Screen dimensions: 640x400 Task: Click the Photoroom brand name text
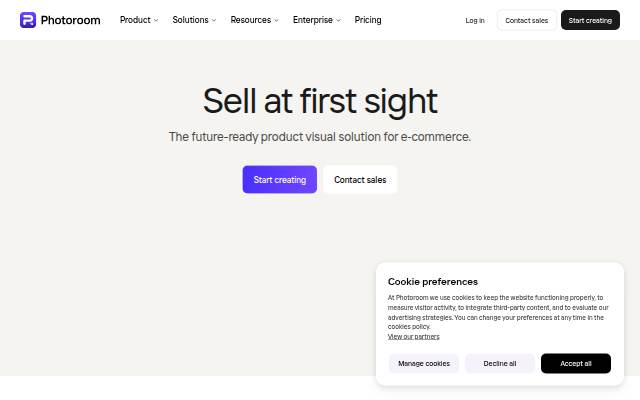[71, 20]
